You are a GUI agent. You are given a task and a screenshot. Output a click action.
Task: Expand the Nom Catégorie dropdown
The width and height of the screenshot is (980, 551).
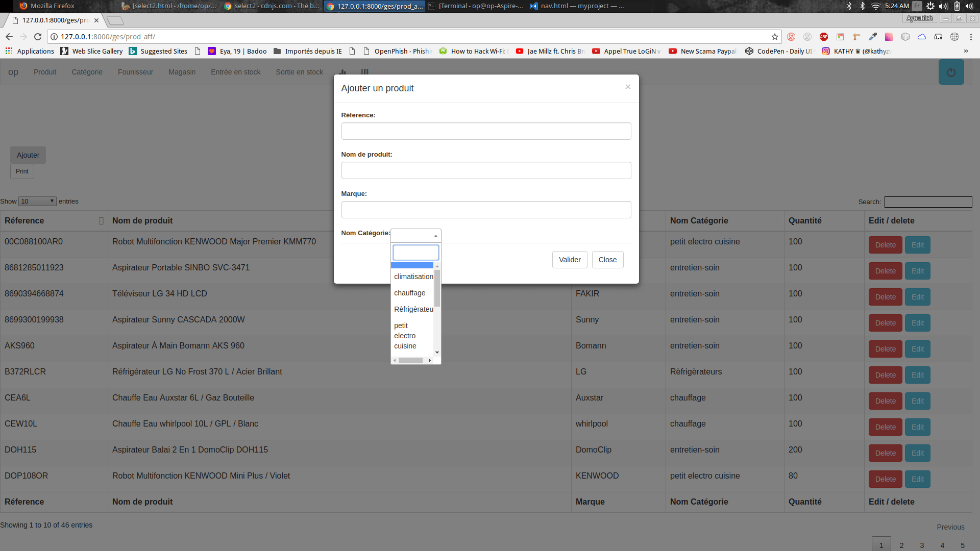click(415, 236)
